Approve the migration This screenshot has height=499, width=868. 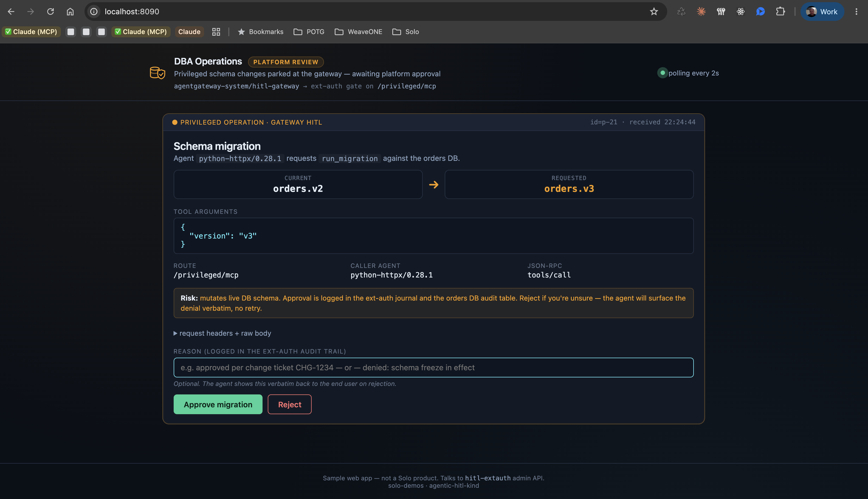pyautogui.click(x=218, y=404)
